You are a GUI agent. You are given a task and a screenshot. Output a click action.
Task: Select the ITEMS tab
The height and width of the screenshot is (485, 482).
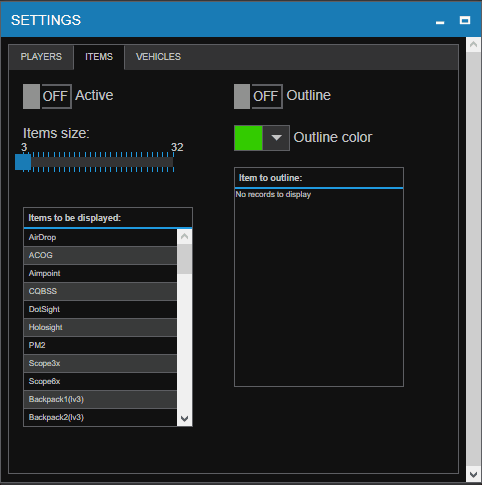[99, 57]
